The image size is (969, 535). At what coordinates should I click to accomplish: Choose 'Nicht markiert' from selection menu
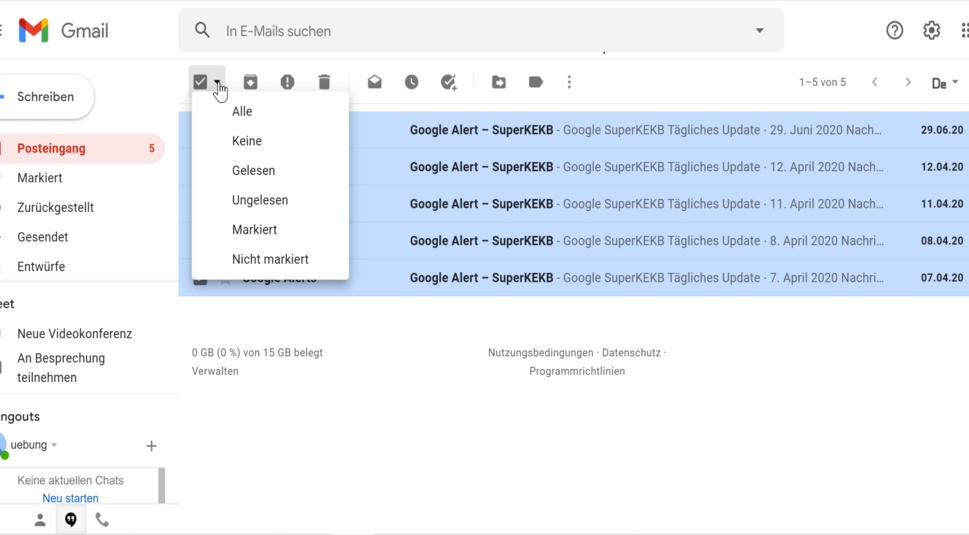[x=270, y=259]
